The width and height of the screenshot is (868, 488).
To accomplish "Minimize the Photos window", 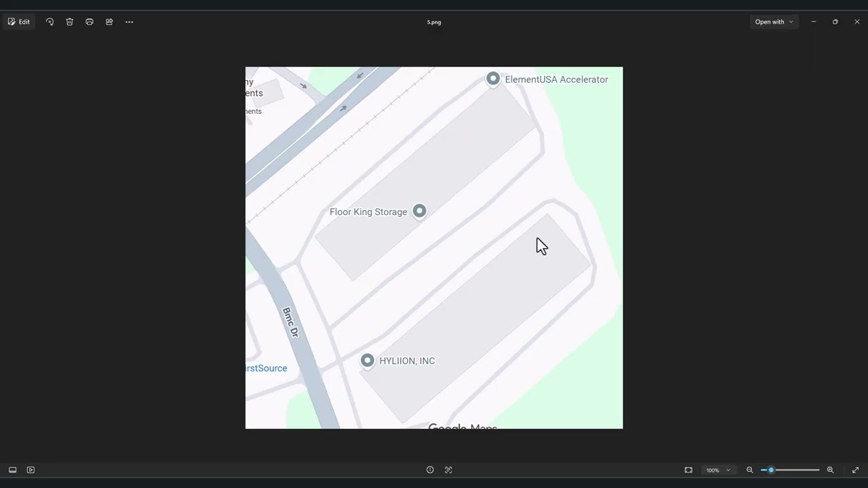I will [814, 22].
